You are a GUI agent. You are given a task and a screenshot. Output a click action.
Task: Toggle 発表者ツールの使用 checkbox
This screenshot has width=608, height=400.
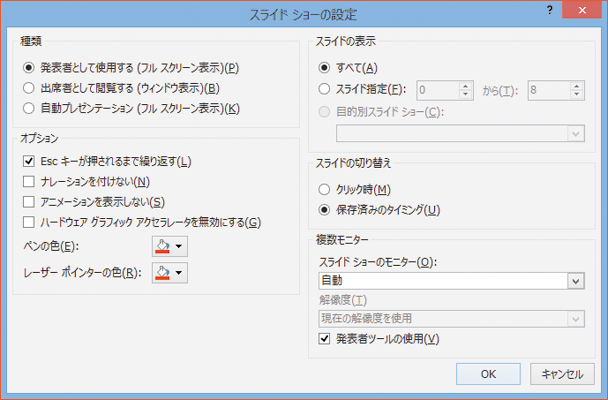324,339
